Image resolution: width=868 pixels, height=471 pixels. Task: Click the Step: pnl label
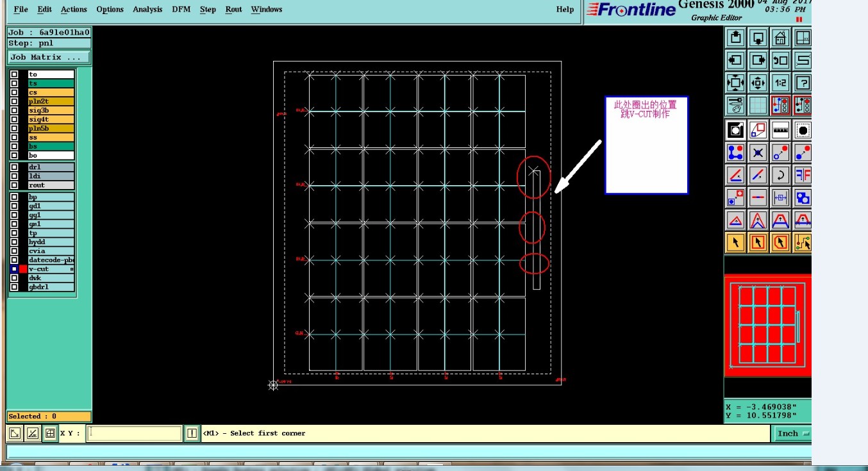49,44
